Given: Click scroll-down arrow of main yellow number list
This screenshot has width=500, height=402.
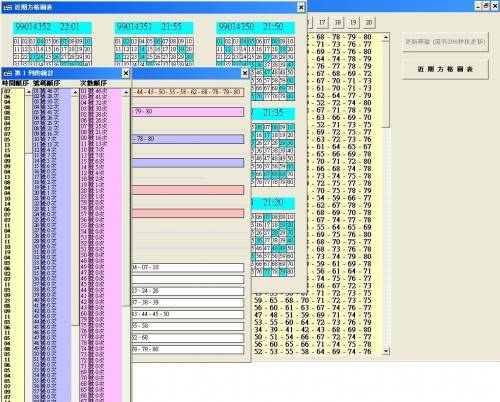Looking at the screenshot, I should tap(386, 351).
